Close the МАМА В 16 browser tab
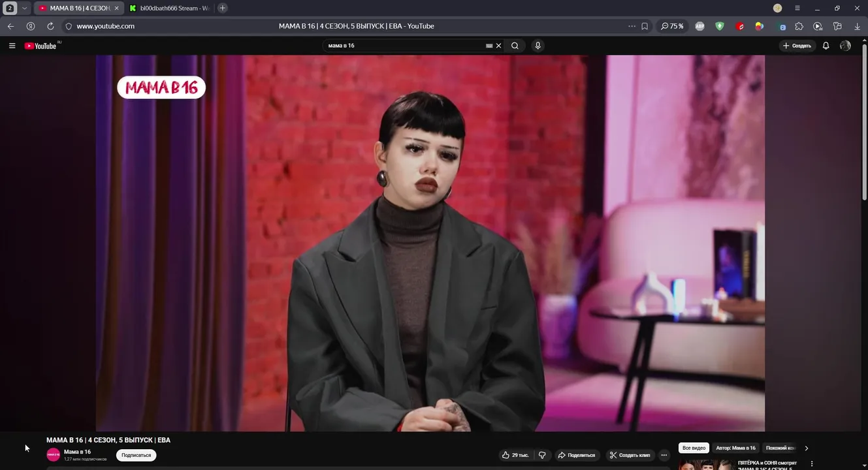This screenshot has height=470, width=868. 117,8
